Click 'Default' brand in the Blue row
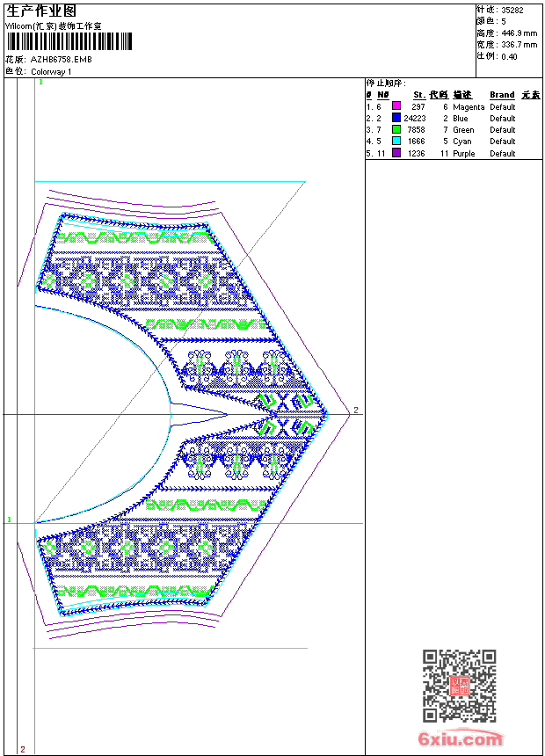This screenshot has height=756, width=545. pos(503,118)
